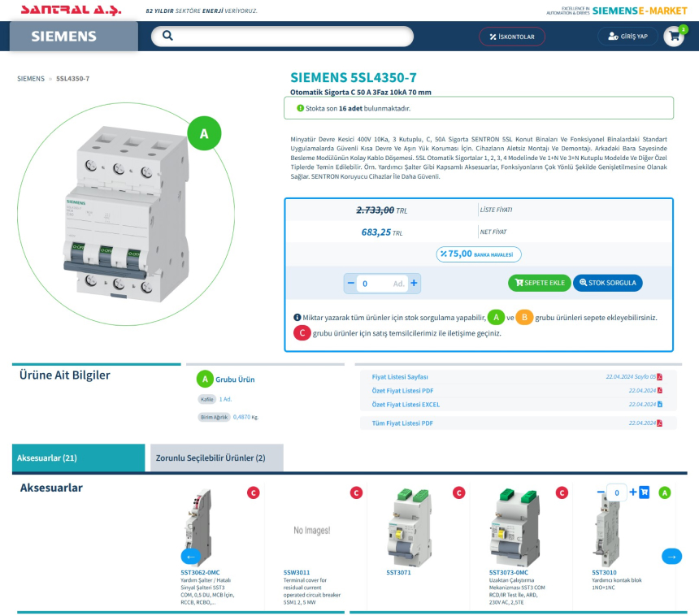Click Giriş Yap to log in
Screen dimensions: 699x616
pyautogui.click(x=627, y=37)
